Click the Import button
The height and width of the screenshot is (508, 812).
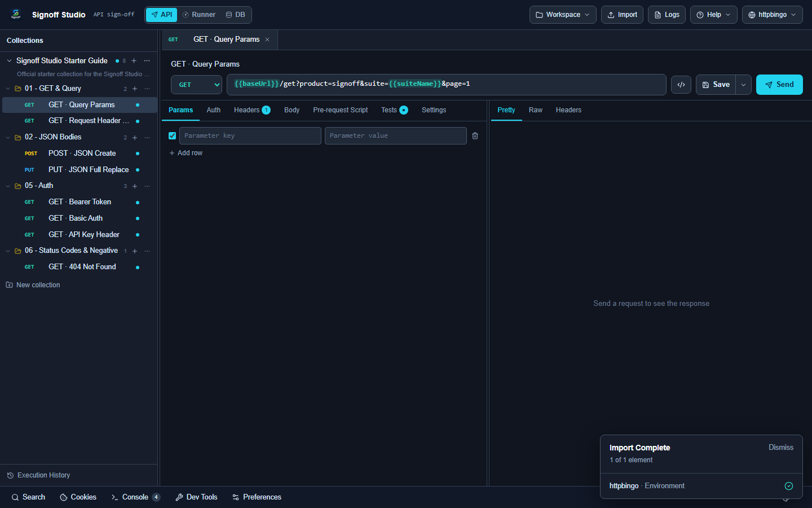coord(622,15)
